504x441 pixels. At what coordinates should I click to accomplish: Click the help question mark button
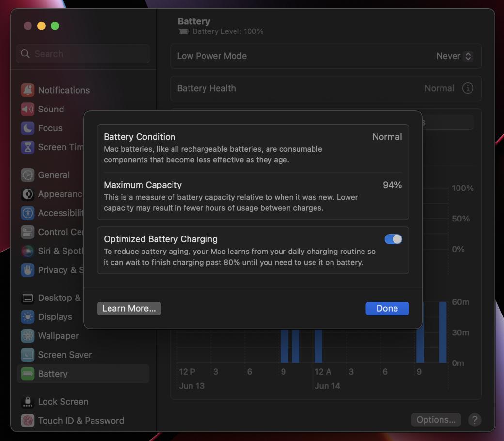click(474, 420)
